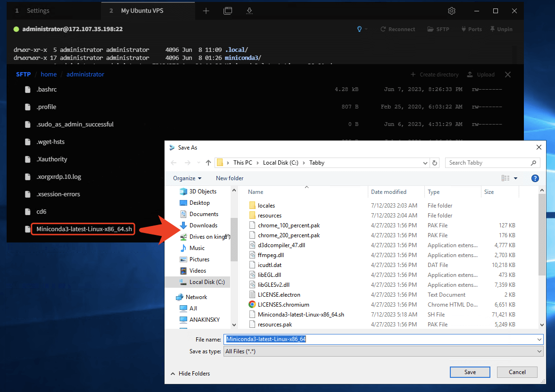The width and height of the screenshot is (555, 392).
Task: Navigate to home breadcrumb in SFTP
Action: point(49,75)
